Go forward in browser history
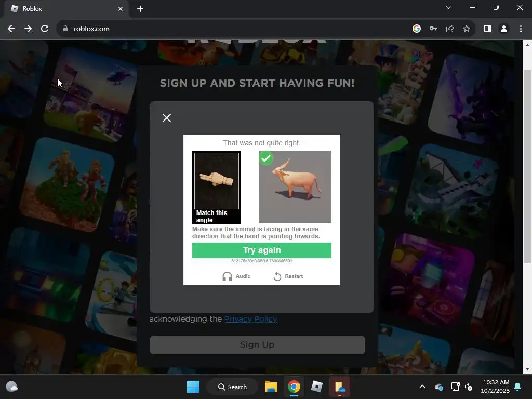 [x=28, y=29]
